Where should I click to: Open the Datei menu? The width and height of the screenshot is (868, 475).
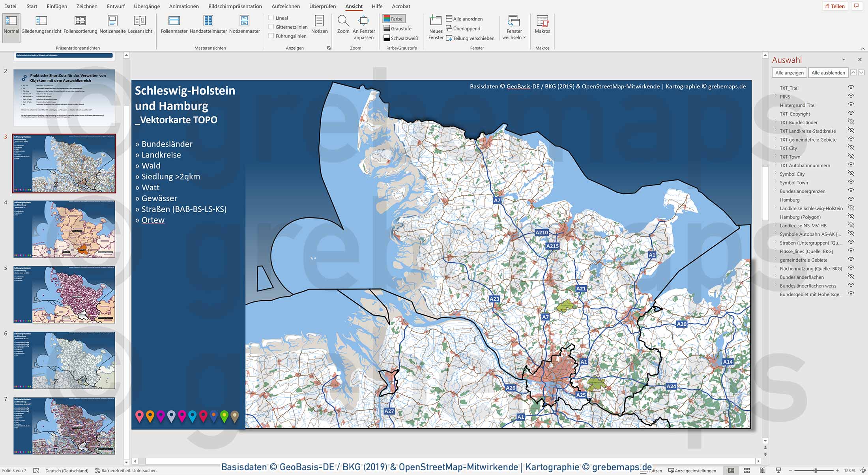pos(10,6)
